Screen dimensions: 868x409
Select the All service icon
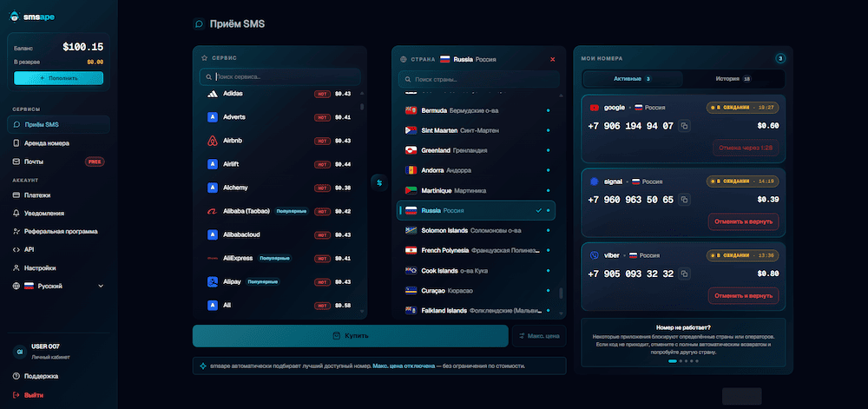[212, 305]
